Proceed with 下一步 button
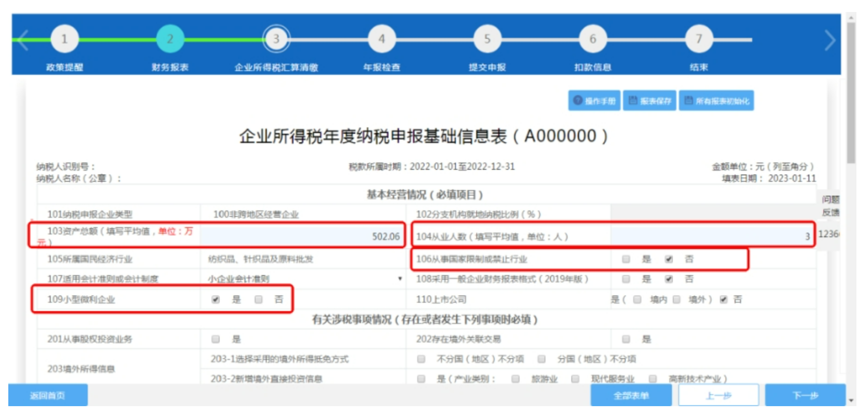This screenshot has width=868, height=414. click(x=805, y=396)
